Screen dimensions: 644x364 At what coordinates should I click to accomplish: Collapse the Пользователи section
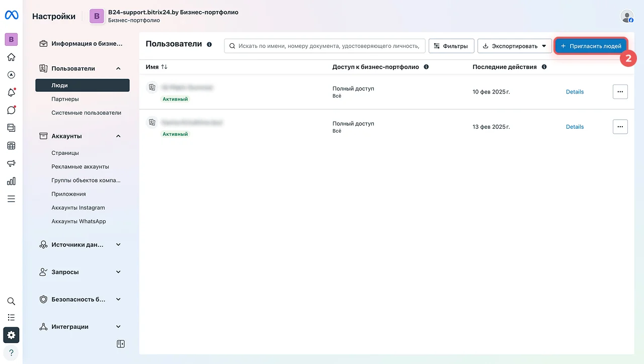(118, 68)
